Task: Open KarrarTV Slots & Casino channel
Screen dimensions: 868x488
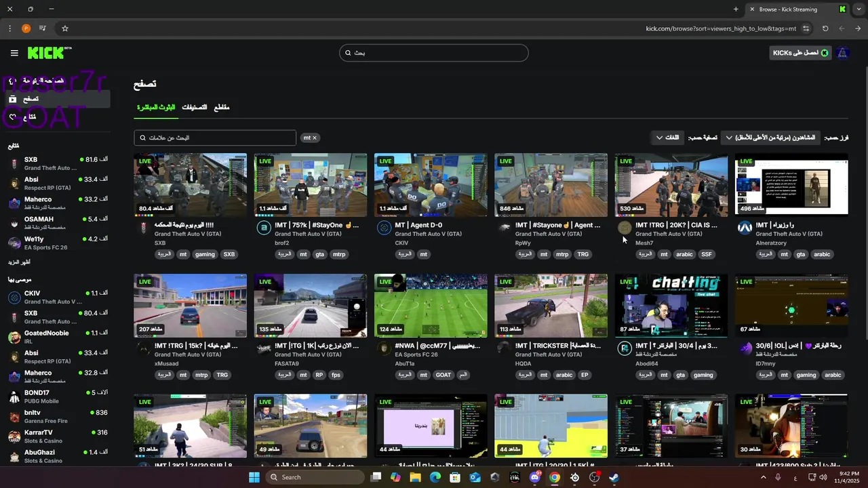Action: [x=57, y=436]
